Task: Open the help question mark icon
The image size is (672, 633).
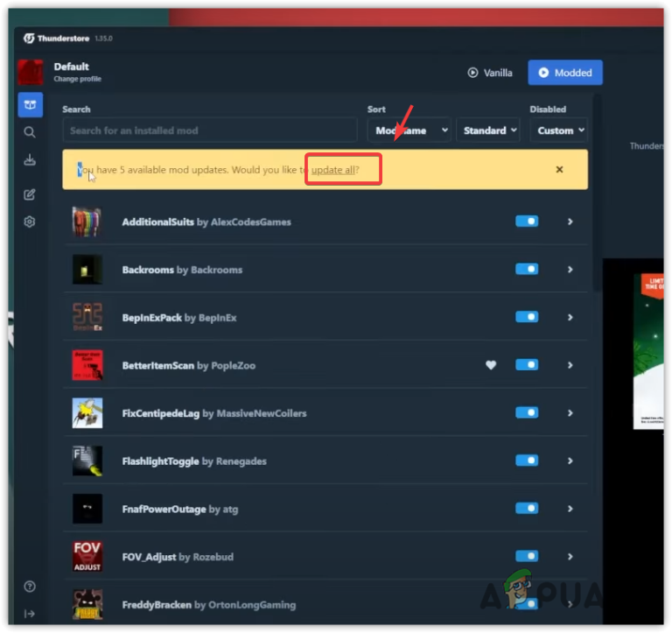Action: 30,587
